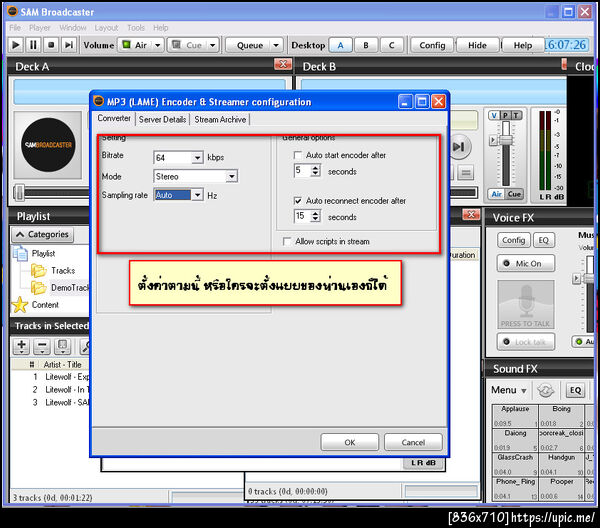Image resolution: width=600 pixels, height=528 pixels.
Task: Click the Next track button in toolbar
Action: pyautogui.click(x=69, y=45)
